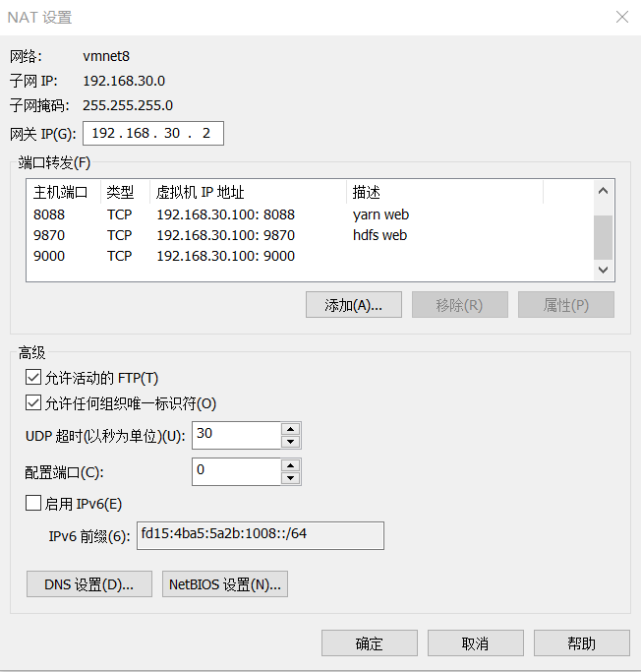Click the 网关 IP address field
Viewport: 641px width, 672px height.
[x=153, y=134]
